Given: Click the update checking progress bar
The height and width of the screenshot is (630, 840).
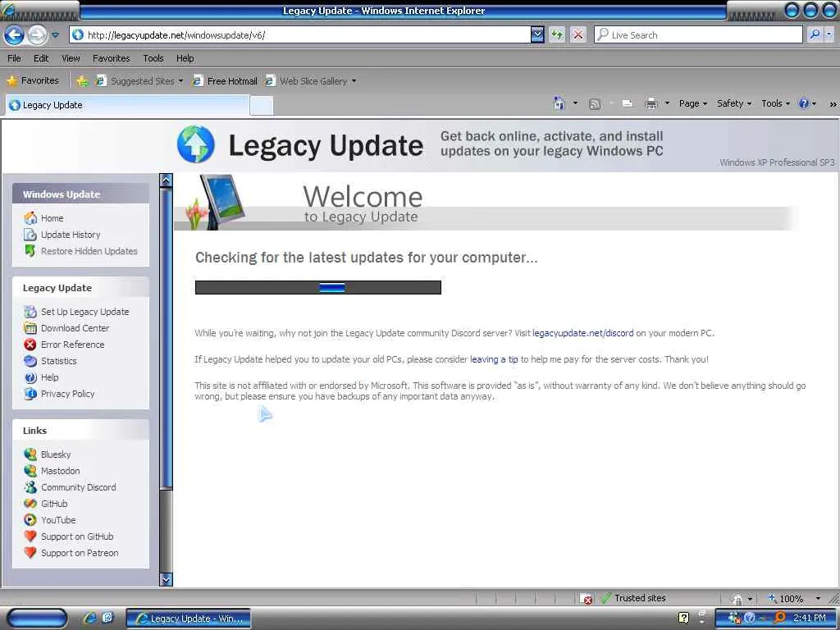Looking at the screenshot, I should (318, 288).
